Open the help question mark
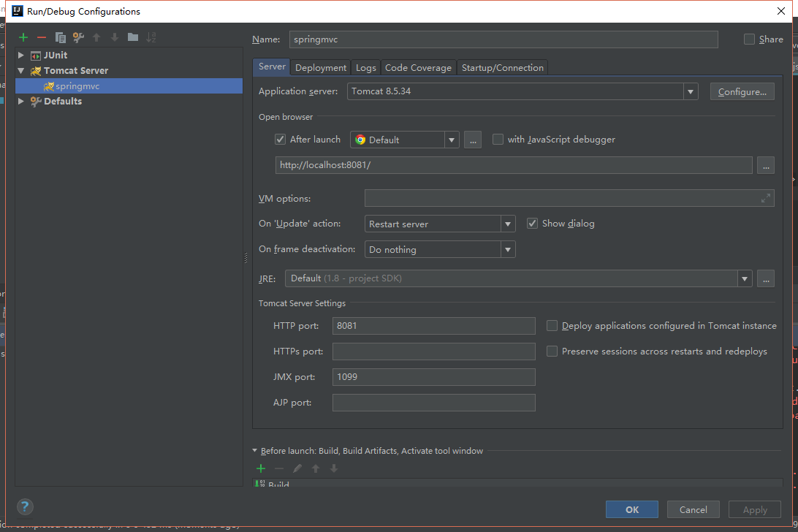Image resolution: width=798 pixels, height=532 pixels. pyautogui.click(x=25, y=506)
